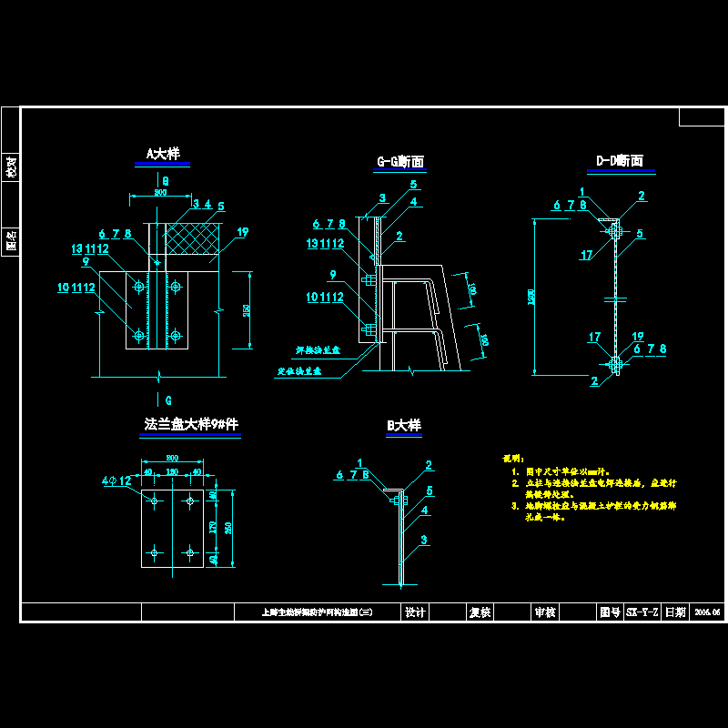The image size is (728, 728).
Task: Click the 焊接法兰盘 leader label
Action: [x=318, y=349]
